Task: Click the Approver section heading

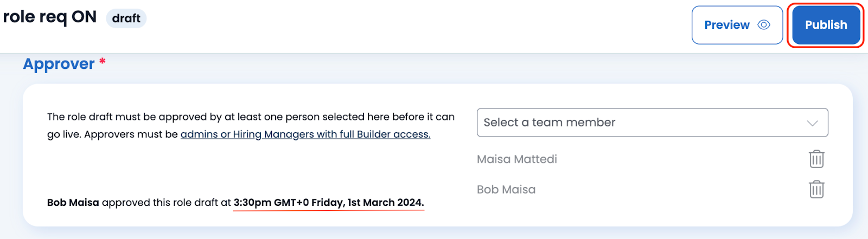Action: (59, 64)
